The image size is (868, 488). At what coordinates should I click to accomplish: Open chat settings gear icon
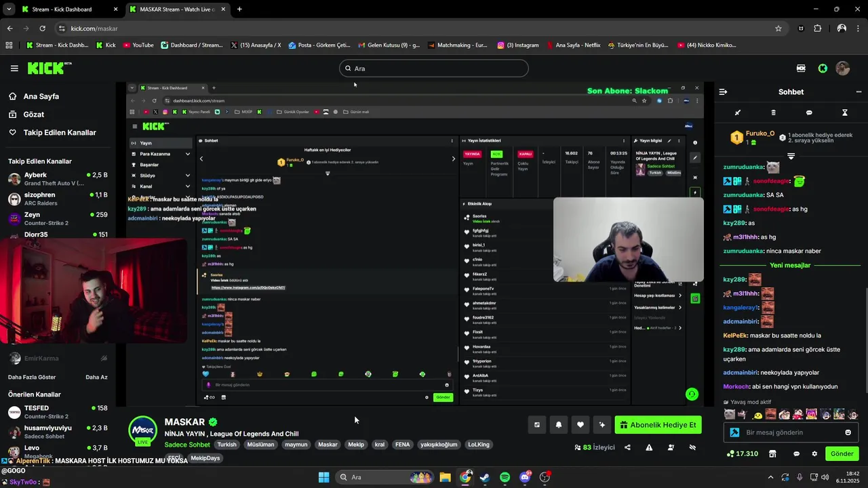tap(814, 453)
